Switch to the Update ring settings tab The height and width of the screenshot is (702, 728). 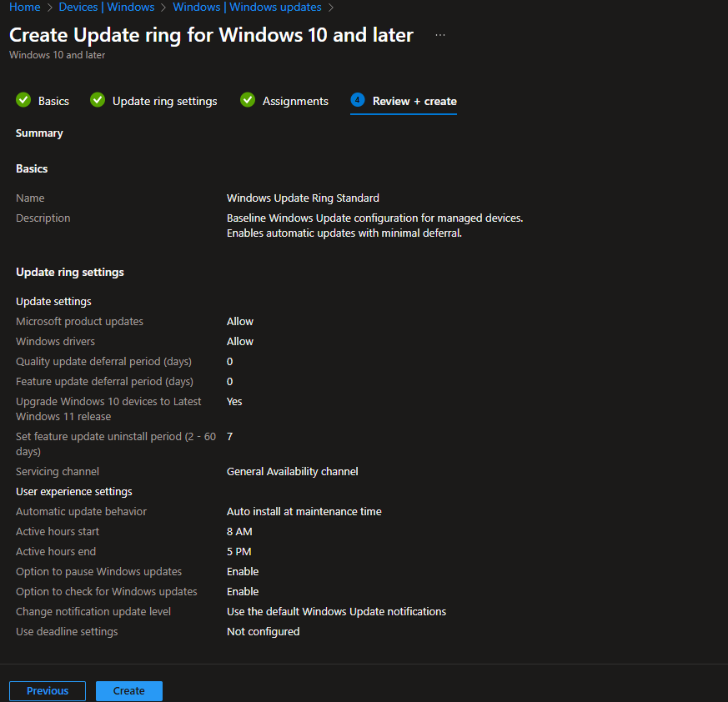(x=164, y=101)
